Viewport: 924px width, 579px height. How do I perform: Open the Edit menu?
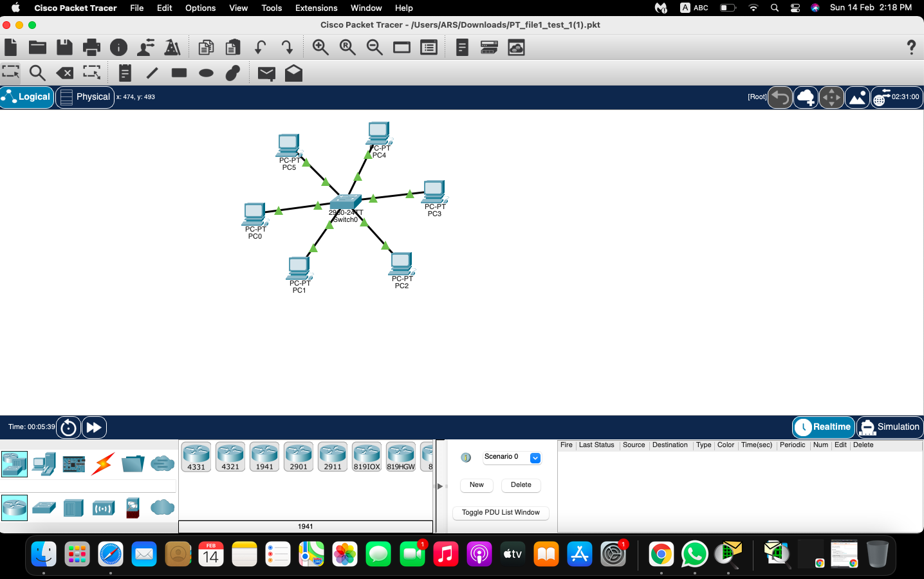(x=165, y=8)
